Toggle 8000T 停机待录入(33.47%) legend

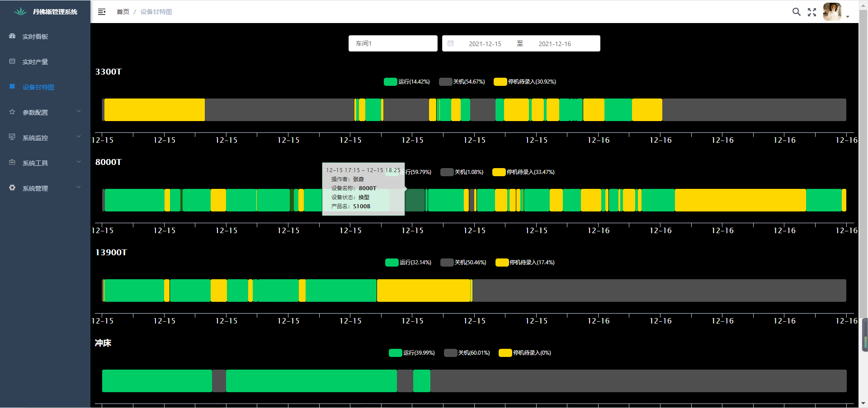click(524, 172)
